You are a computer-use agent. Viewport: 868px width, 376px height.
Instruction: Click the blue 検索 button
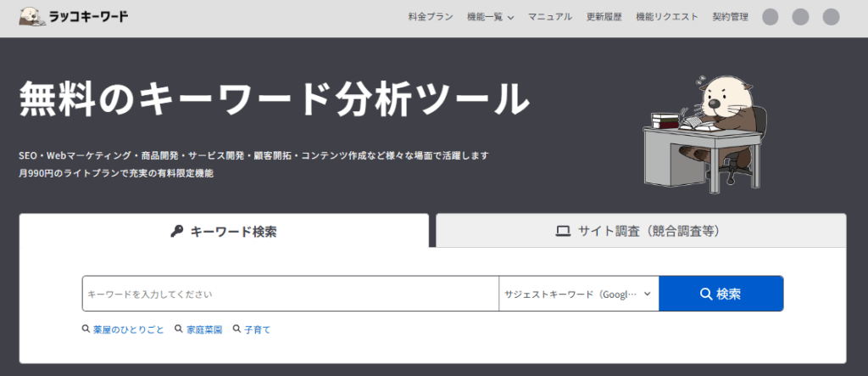[721, 294]
